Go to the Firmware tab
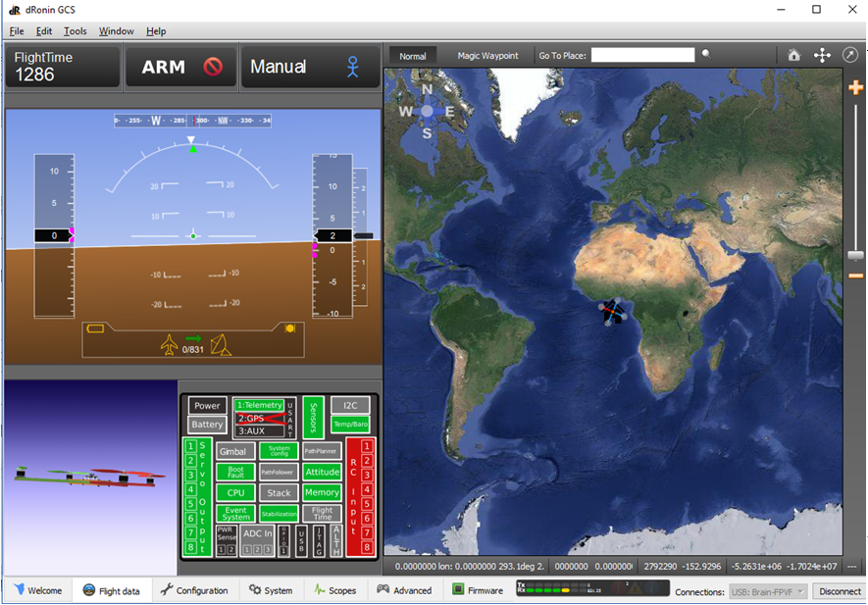The image size is (868, 605). click(x=478, y=590)
